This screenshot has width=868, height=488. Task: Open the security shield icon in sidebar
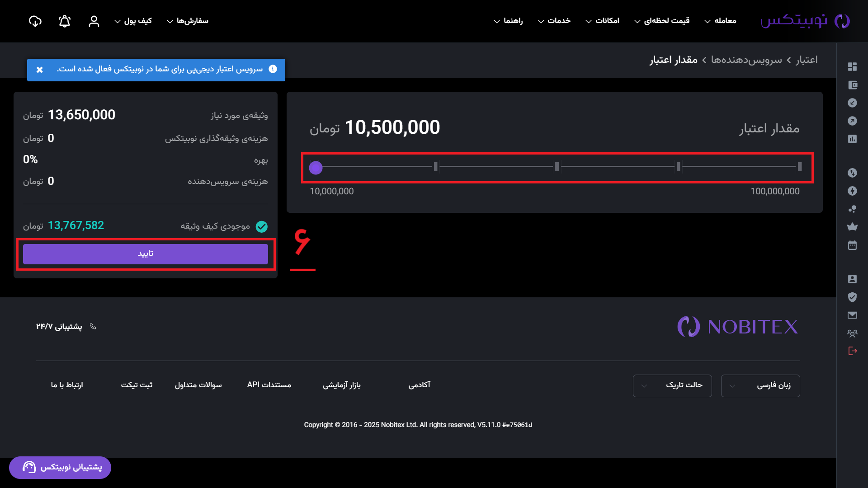[x=852, y=297]
